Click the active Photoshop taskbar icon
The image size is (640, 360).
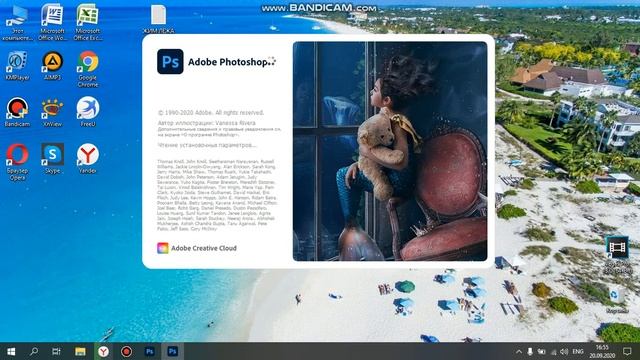click(172, 351)
